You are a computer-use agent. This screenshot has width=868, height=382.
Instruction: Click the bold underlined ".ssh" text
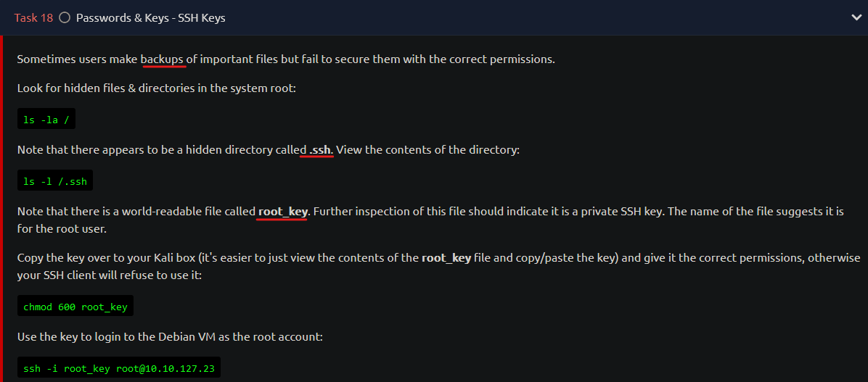[x=318, y=150]
